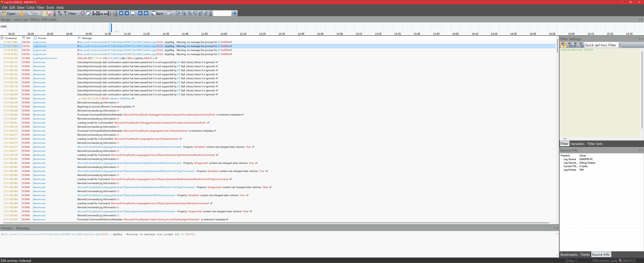This screenshot has width=644, height=263.
Task: Go to previous entry blue arrow icon
Action: [x=127, y=13]
